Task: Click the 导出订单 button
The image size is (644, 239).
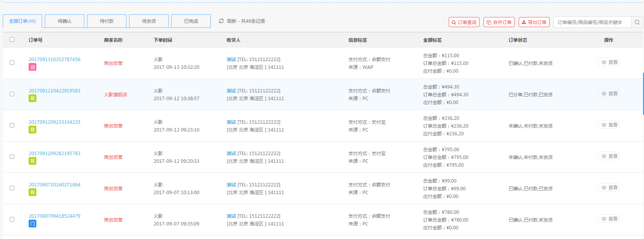Action: click(x=534, y=22)
